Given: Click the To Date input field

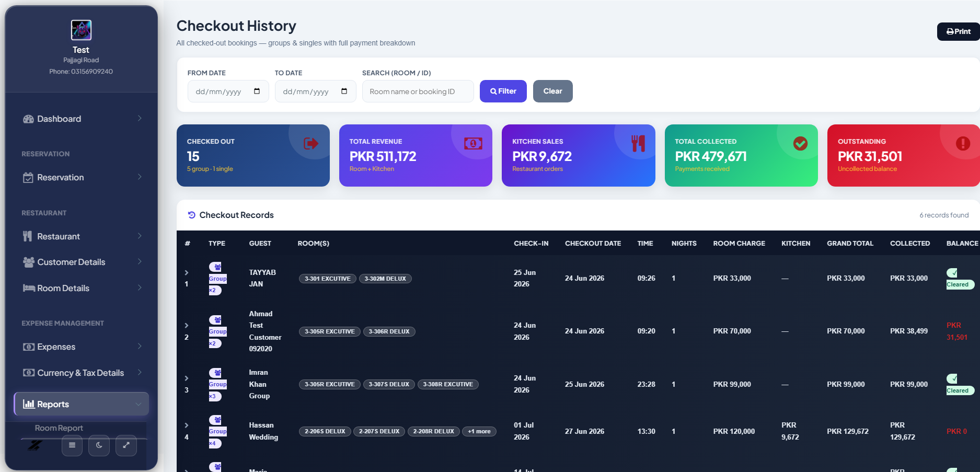Looking at the screenshot, I should click(316, 91).
